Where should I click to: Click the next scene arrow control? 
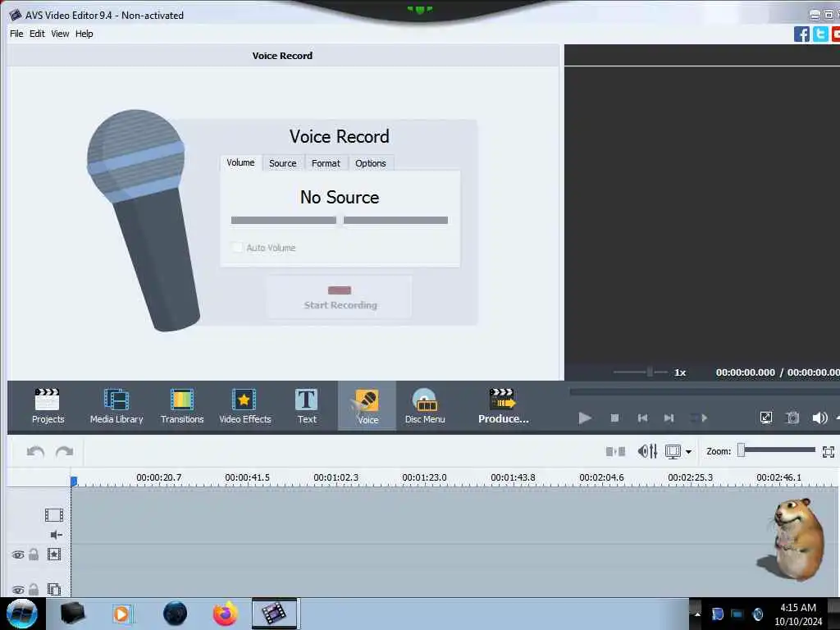coord(699,418)
